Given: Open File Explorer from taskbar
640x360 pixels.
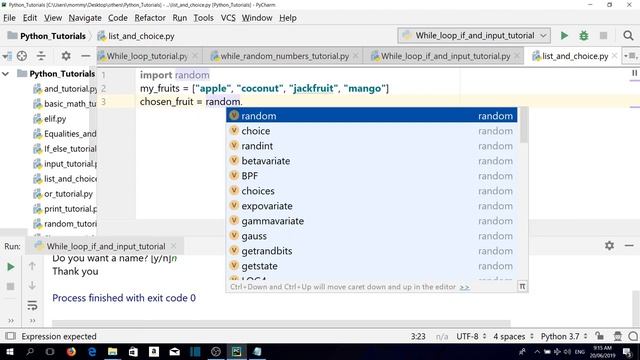Looking at the screenshot, I should click(x=112, y=351).
